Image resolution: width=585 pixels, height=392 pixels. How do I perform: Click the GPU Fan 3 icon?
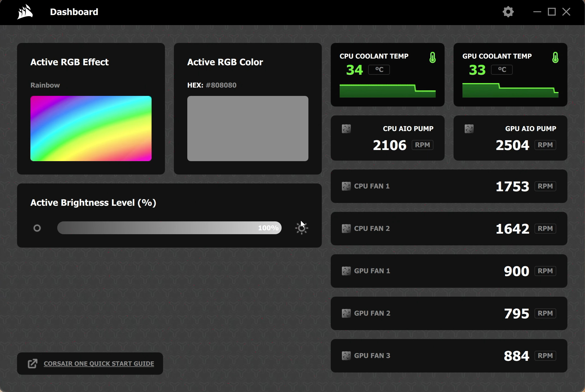(x=346, y=356)
